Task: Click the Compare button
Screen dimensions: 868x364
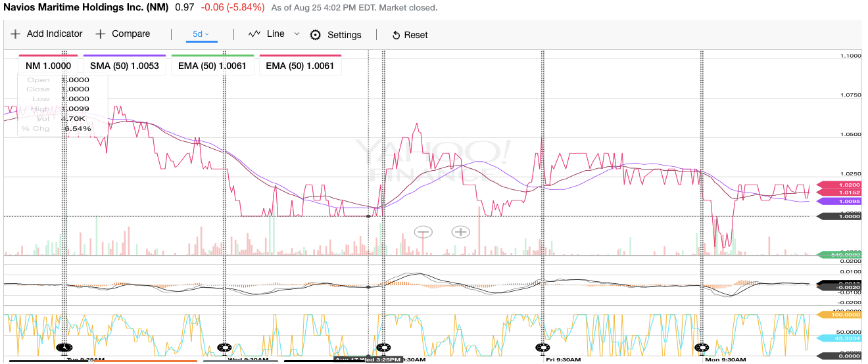Action: [122, 34]
